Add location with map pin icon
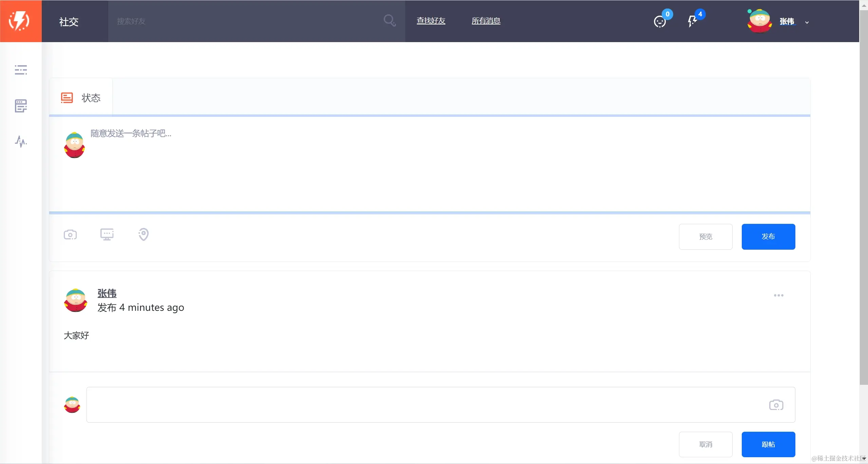This screenshot has width=868, height=464. (x=144, y=234)
